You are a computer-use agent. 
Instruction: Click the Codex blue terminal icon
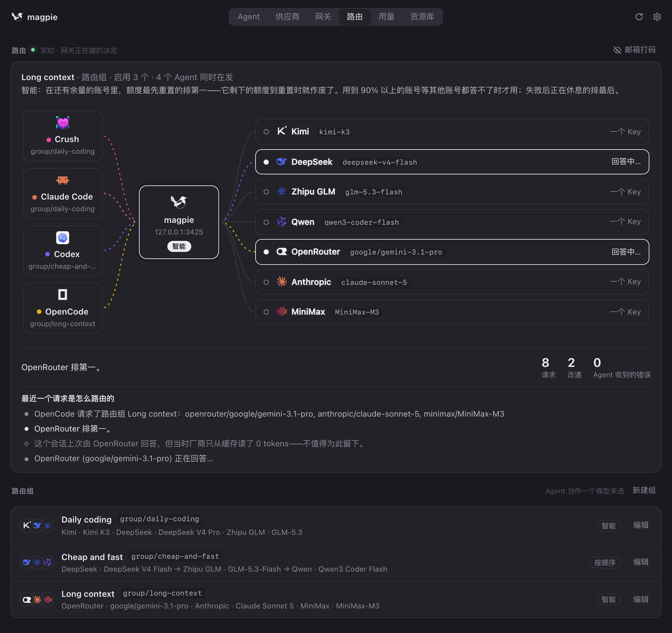pos(63,238)
